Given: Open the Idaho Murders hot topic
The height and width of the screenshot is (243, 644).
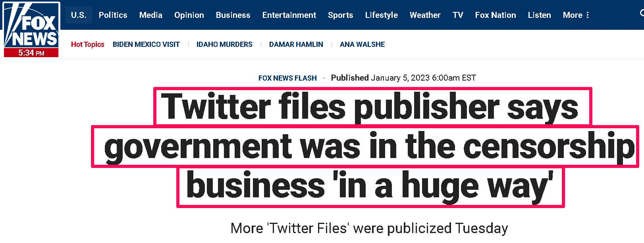Looking at the screenshot, I should [224, 44].
